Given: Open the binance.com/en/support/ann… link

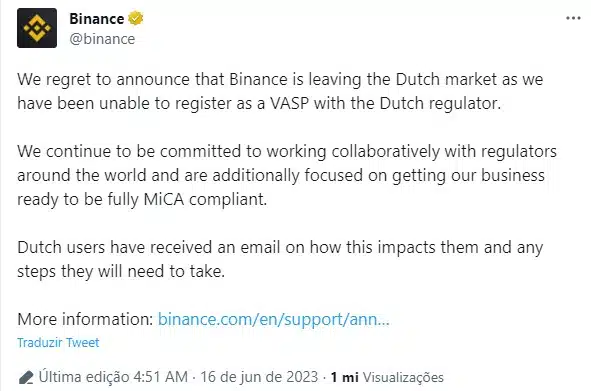Looking at the screenshot, I should tap(273, 319).
